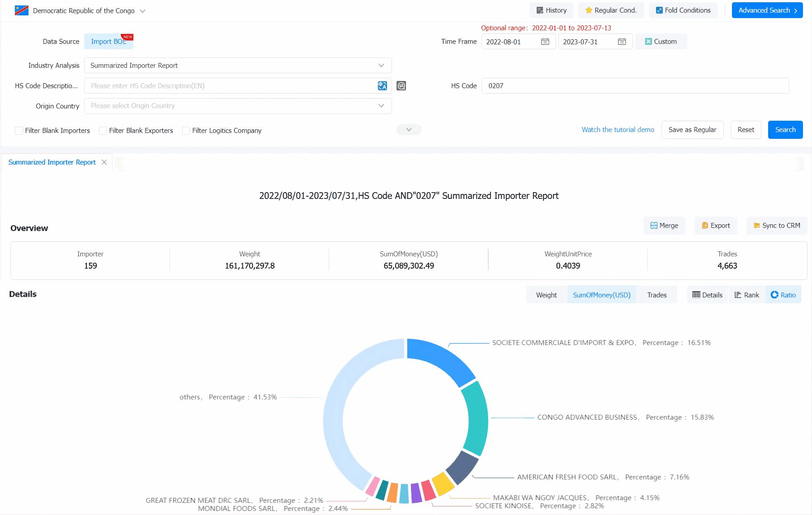
Task: Select Import BOE data source
Action: coord(109,42)
